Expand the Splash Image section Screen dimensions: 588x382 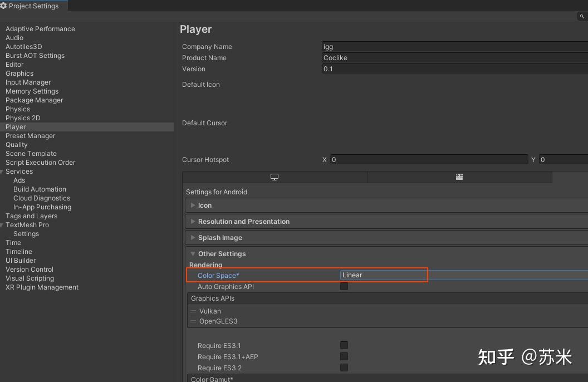[220, 238]
